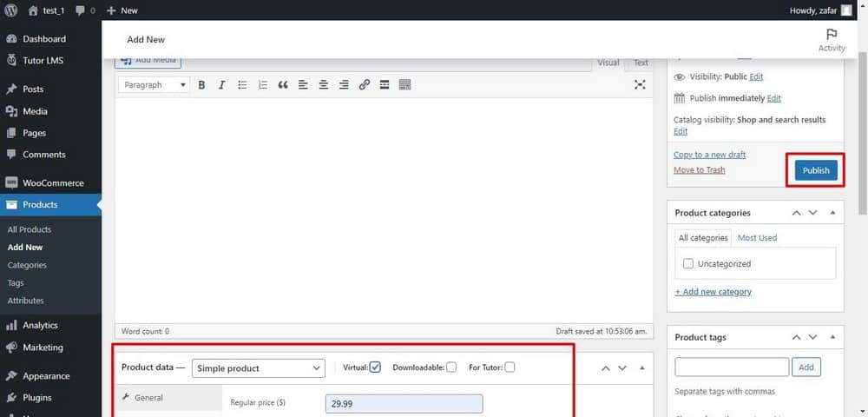868x417 pixels.
Task: Switch editor to Text tab
Action: tap(641, 63)
